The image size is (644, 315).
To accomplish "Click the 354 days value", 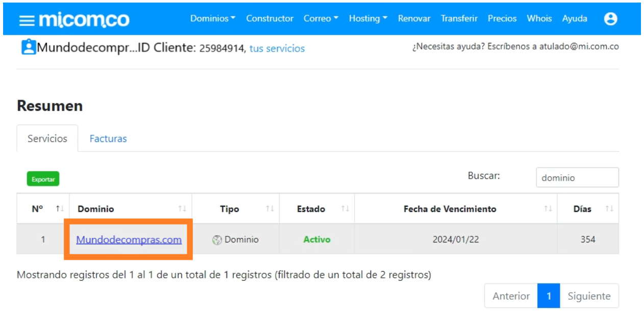I will click(588, 239).
